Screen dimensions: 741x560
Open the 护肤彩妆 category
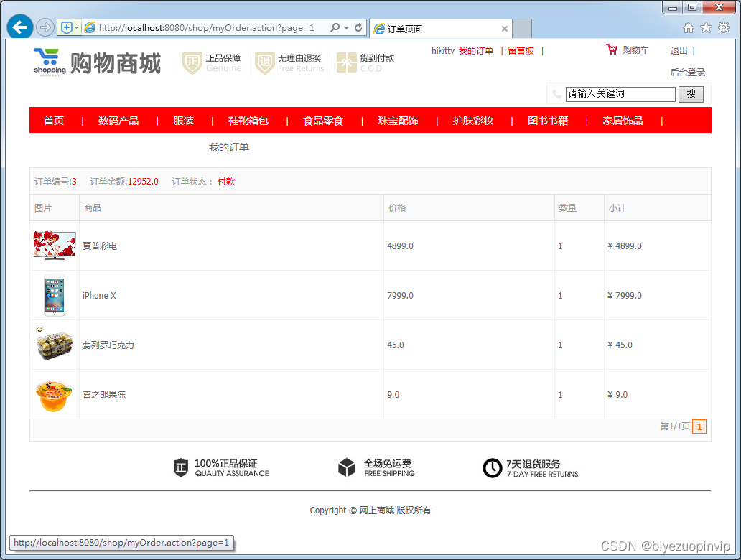[x=473, y=121]
